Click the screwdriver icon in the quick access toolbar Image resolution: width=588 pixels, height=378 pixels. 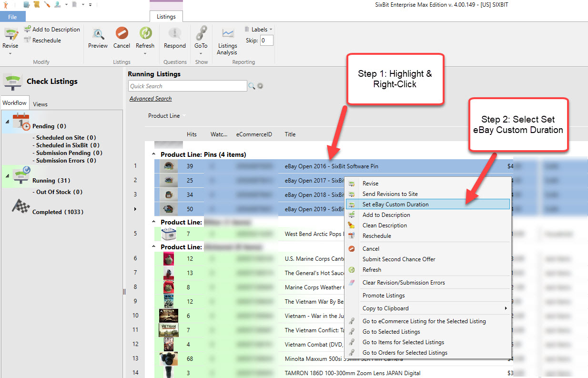pos(48,4)
